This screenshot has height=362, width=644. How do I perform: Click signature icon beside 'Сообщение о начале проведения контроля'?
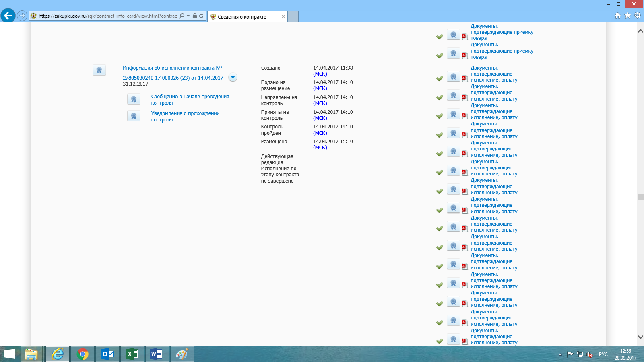coord(134,99)
